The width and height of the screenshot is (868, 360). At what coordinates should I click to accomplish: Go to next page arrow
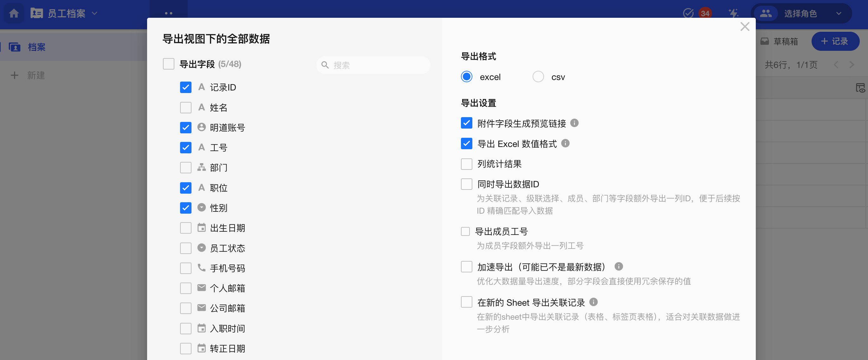[852, 65]
